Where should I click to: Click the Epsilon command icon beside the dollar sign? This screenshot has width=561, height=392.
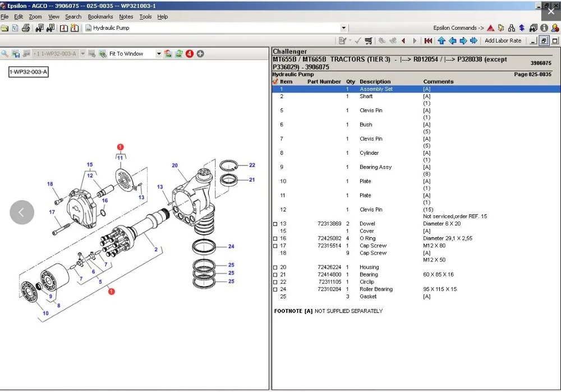click(x=533, y=28)
